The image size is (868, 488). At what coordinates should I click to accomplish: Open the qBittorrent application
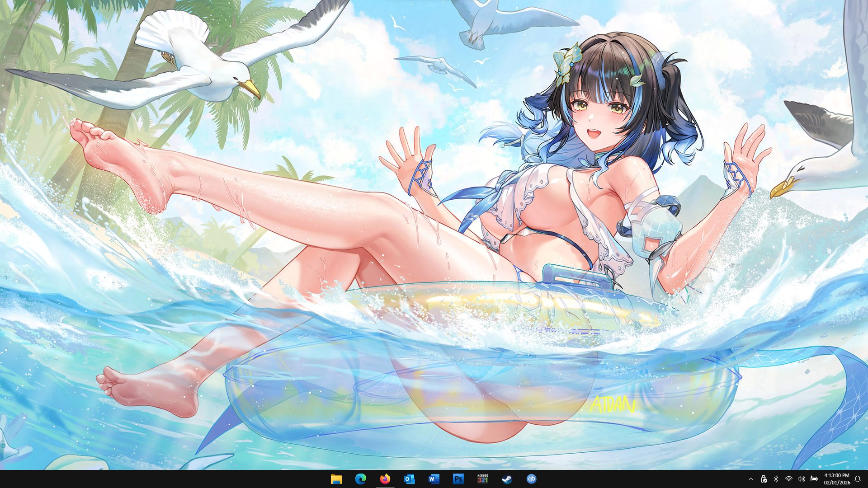[x=531, y=479]
